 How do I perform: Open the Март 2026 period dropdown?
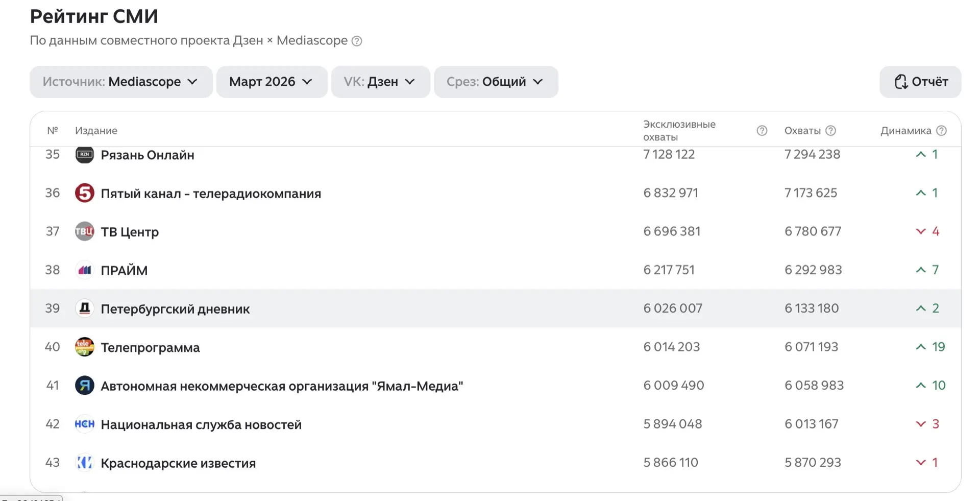tap(271, 82)
